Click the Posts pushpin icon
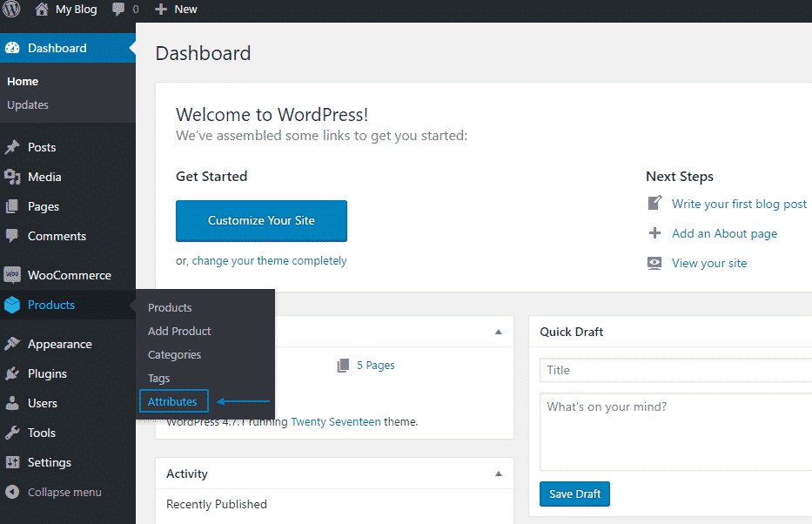 (12, 147)
